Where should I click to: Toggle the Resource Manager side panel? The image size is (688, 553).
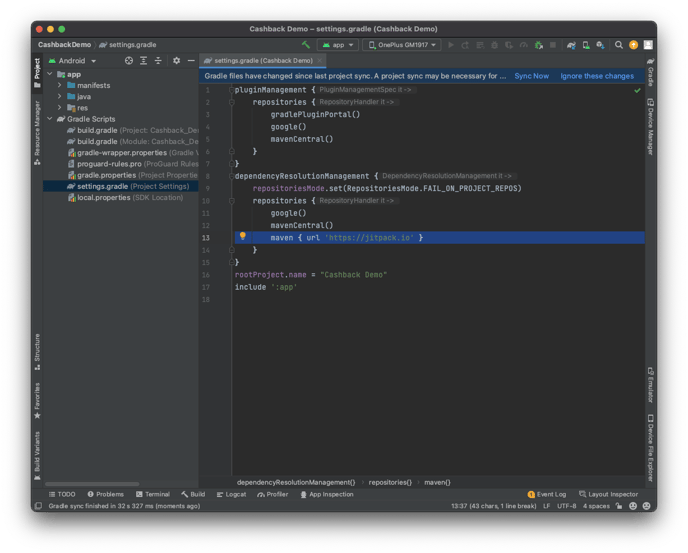coord(37,126)
